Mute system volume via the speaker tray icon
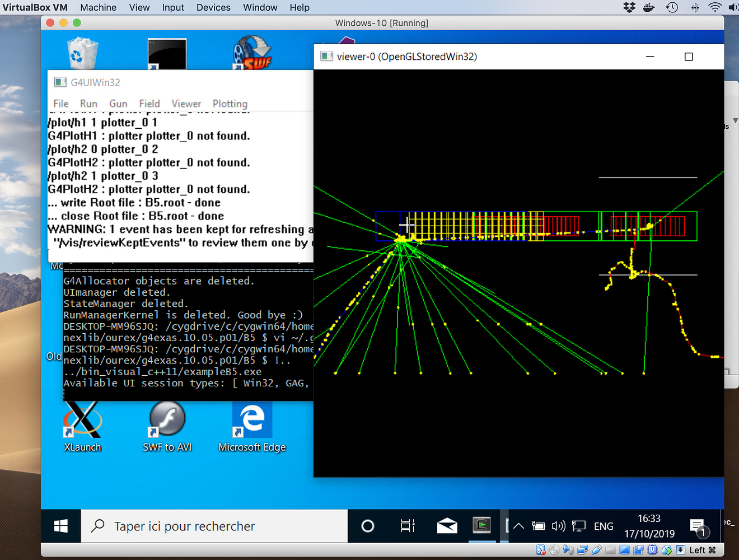Screen dimensions: 739x560 tap(558, 525)
